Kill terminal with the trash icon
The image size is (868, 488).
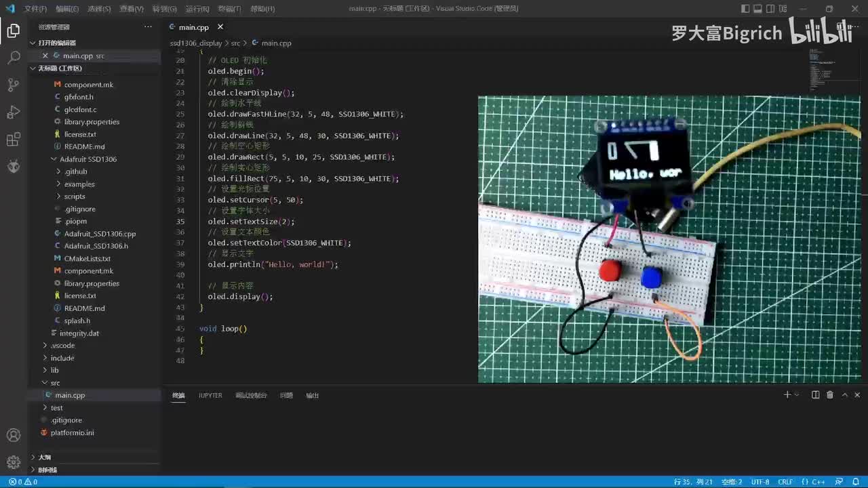[x=829, y=394]
